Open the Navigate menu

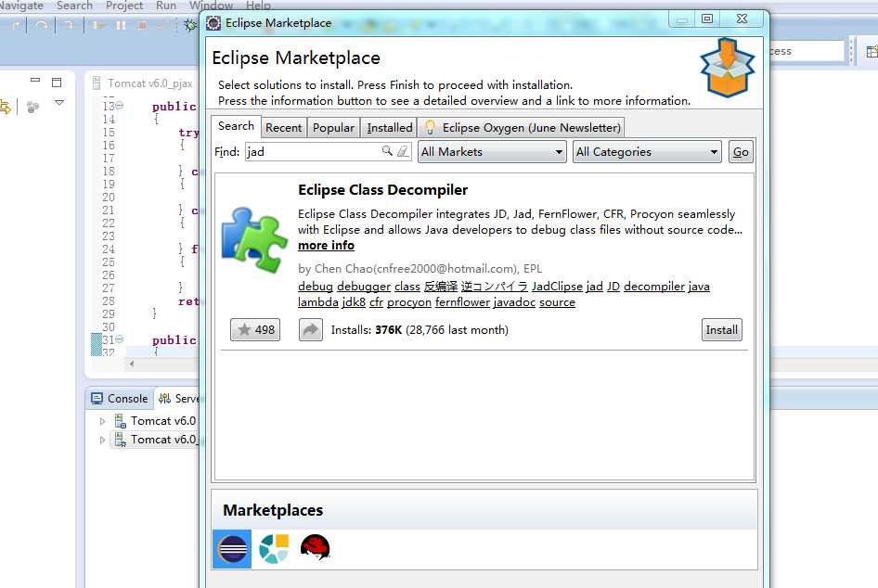(x=21, y=6)
